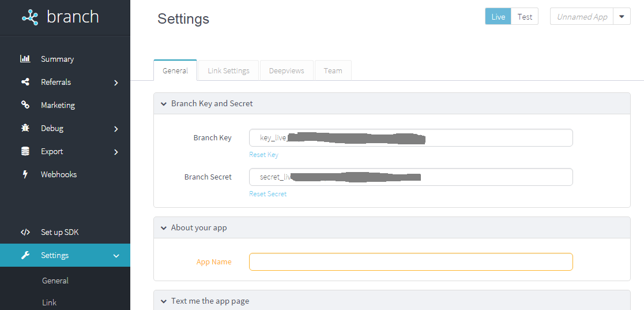Click the Reset Secret link
This screenshot has height=310, width=644.
pyautogui.click(x=268, y=193)
